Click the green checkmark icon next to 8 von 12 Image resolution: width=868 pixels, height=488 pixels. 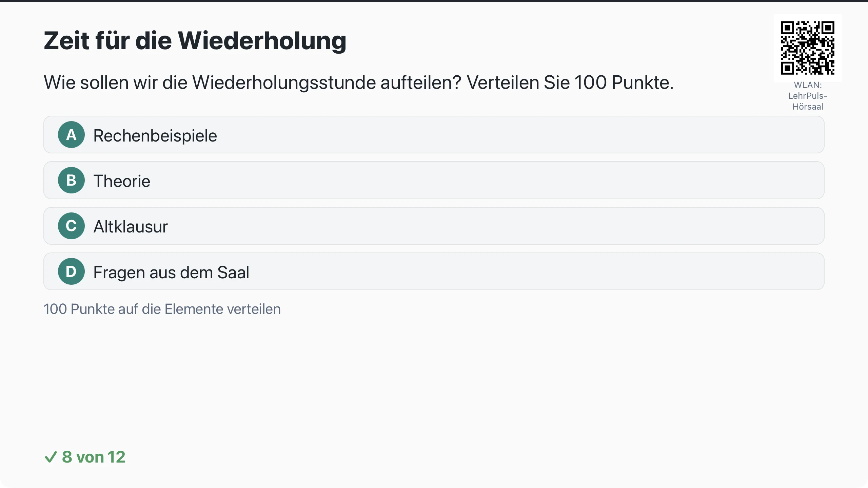click(x=51, y=457)
